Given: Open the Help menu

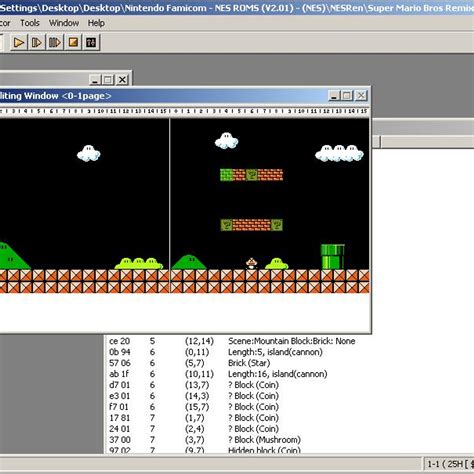Looking at the screenshot, I should tap(96, 23).
